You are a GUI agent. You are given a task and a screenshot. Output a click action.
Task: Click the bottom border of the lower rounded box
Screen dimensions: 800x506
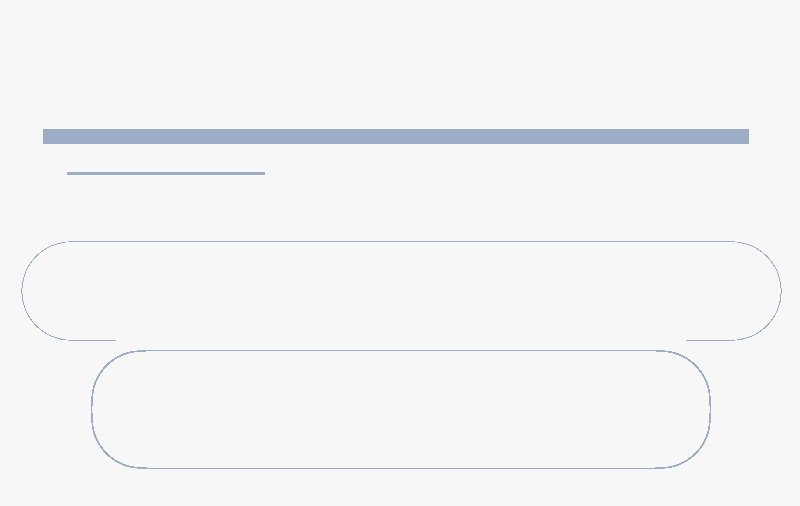(x=400, y=467)
